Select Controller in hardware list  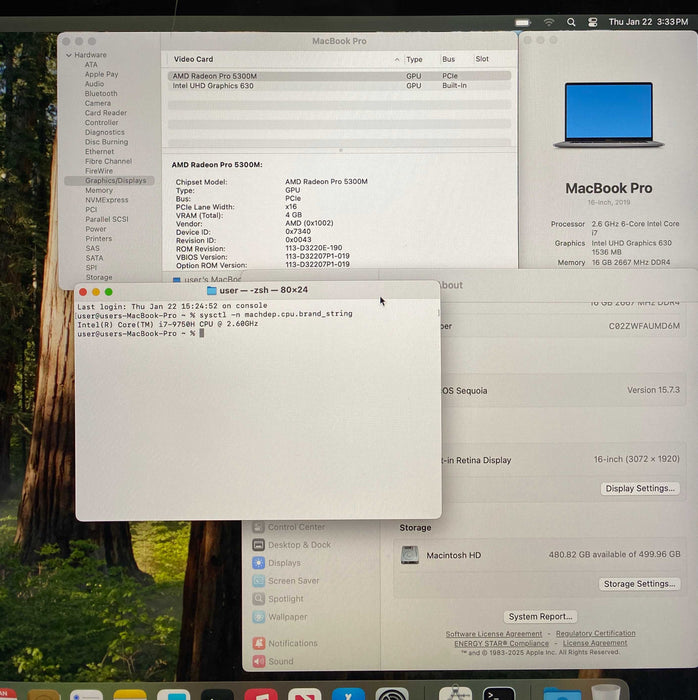[101, 122]
